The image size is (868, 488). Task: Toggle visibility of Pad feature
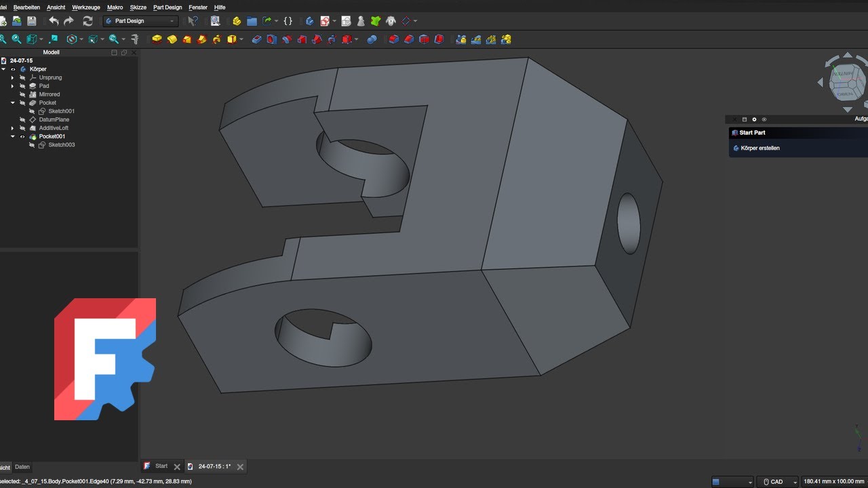(22, 86)
